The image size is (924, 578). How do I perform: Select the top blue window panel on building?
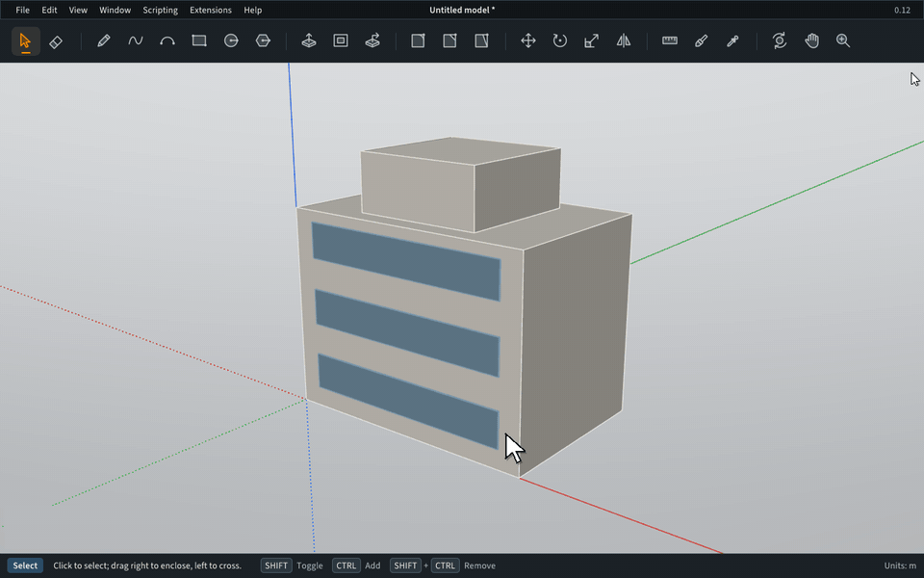(x=406, y=261)
